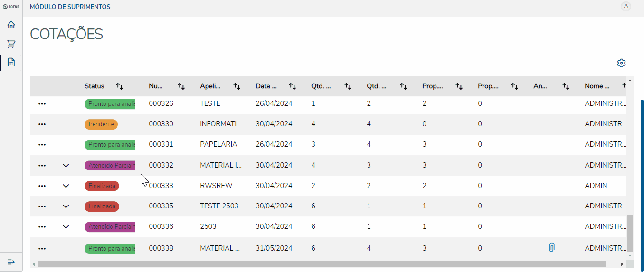644x272 pixels.
Task: Toggle sort on the Data column
Action: (x=293, y=86)
